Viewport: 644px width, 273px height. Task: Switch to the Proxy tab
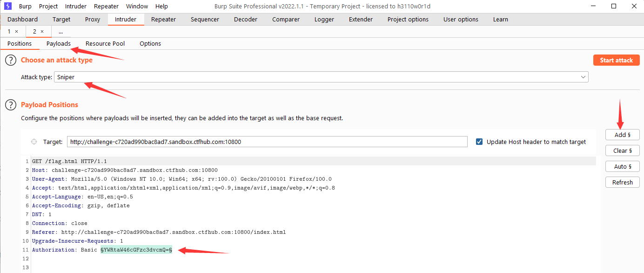pos(93,20)
